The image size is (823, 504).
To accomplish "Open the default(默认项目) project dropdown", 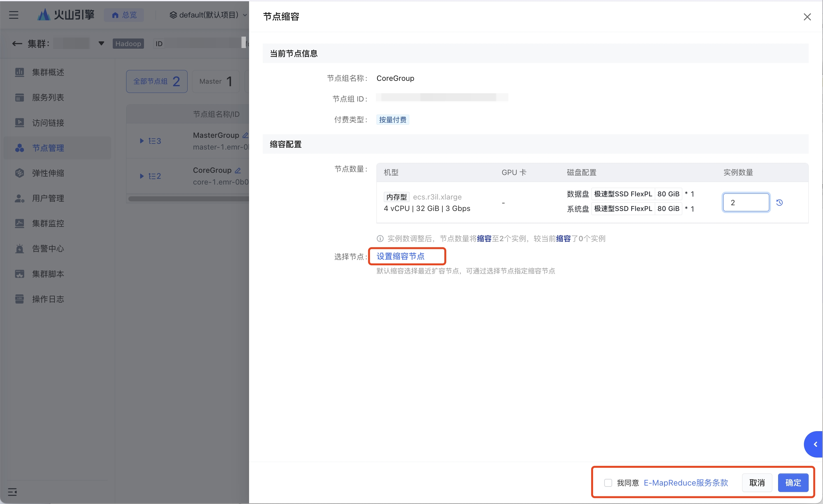I will pyautogui.click(x=208, y=15).
